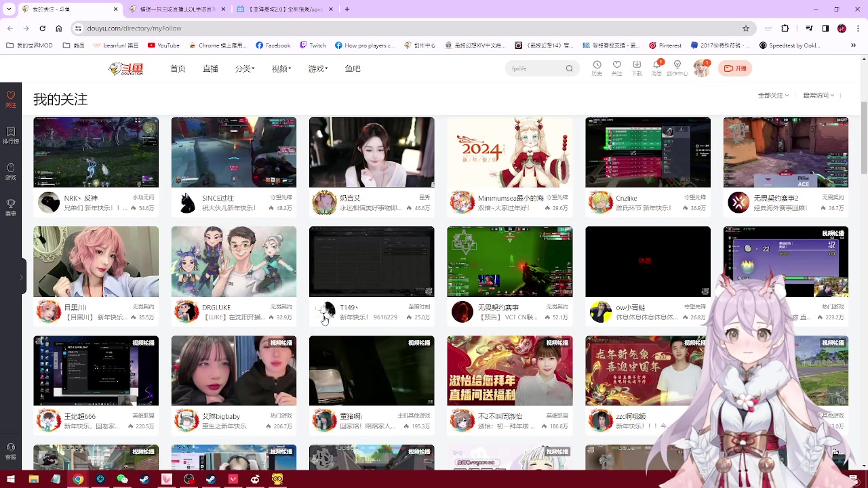Open the Cnzlike stream thumbnail
The height and width of the screenshot is (488, 868).
tap(648, 152)
